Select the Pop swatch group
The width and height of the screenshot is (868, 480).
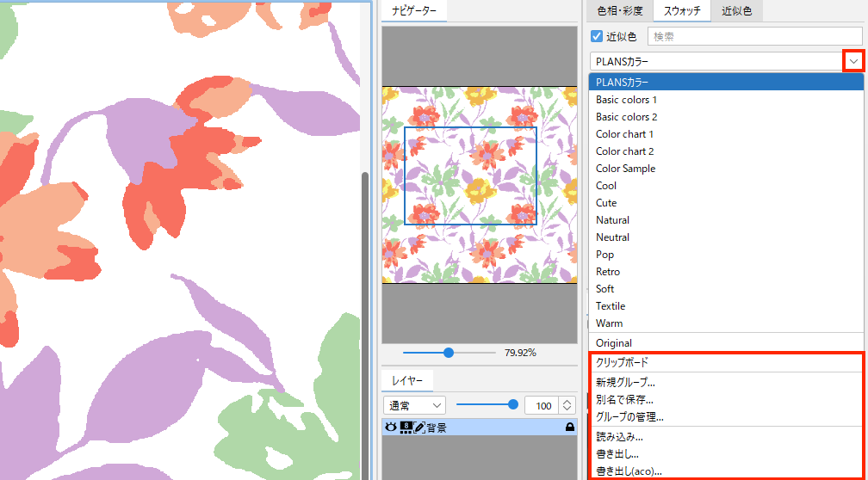726,255
